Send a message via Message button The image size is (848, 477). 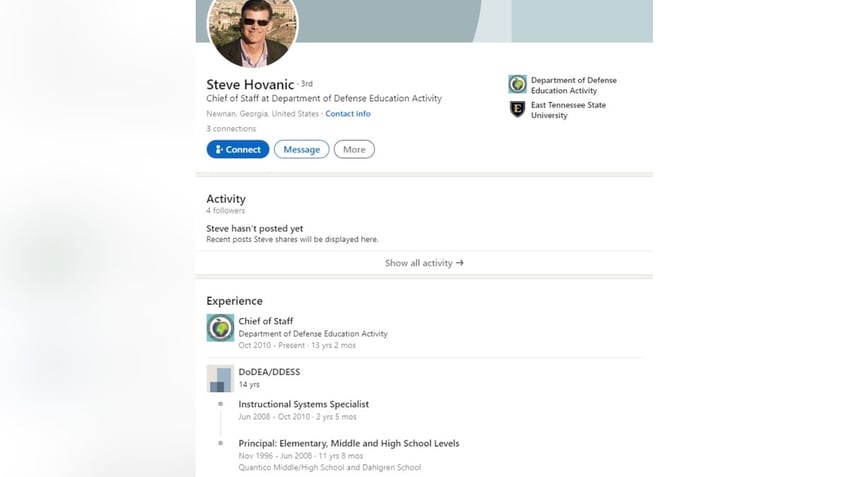click(x=301, y=149)
